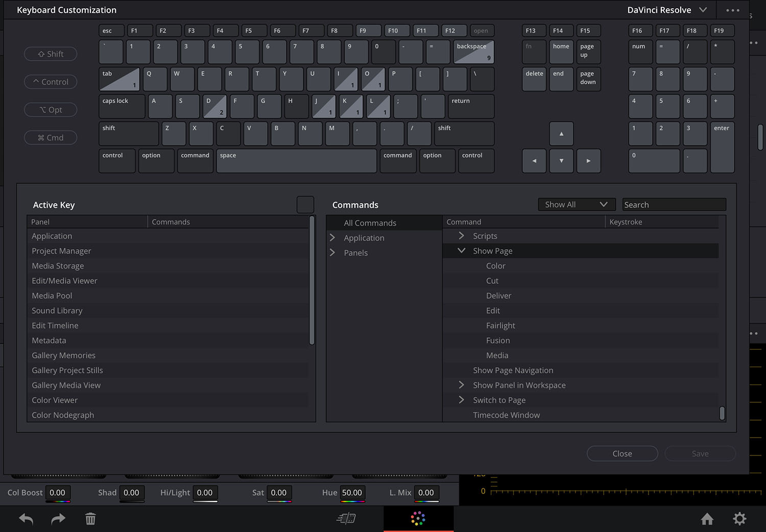
Task: Go to the home icon
Action: coord(707,519)
